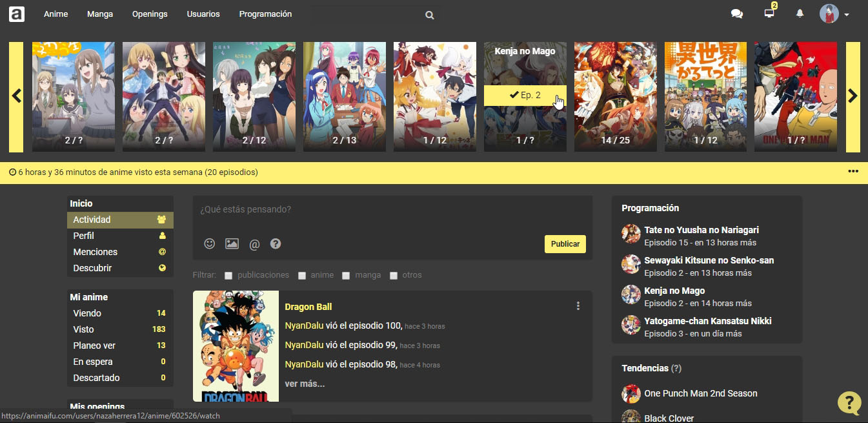Open Tate no Yuusha no Nariagari schedule entry
868x423 pixels.
pos(701,230)
